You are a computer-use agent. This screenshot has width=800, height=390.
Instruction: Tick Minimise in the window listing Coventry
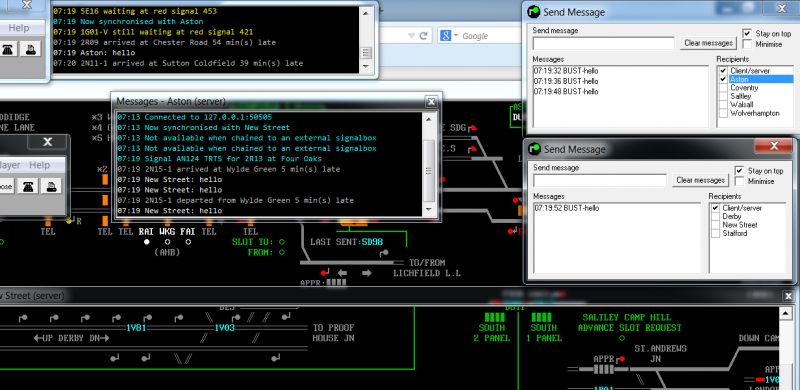747,44
